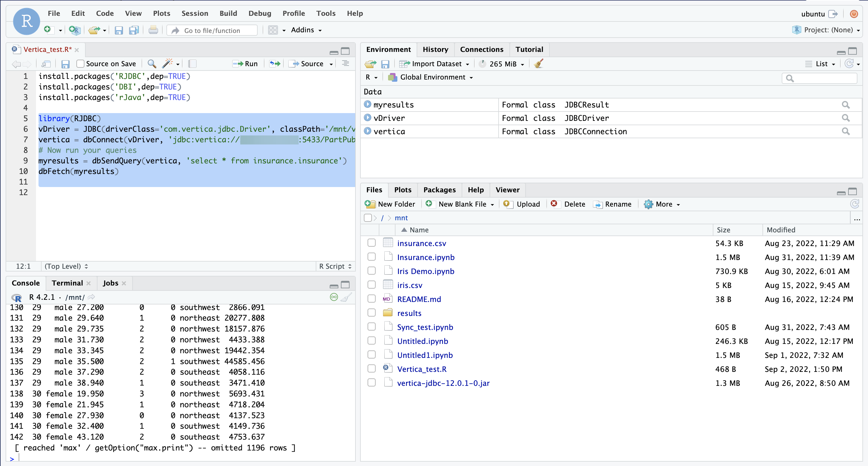Click the New Folder button

click(390, 204)
